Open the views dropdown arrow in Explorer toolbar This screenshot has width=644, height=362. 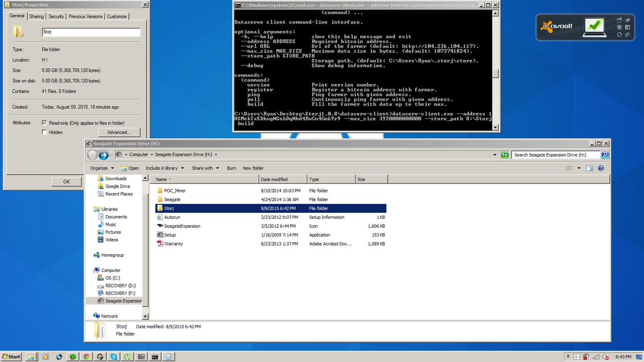click(579, 168)
